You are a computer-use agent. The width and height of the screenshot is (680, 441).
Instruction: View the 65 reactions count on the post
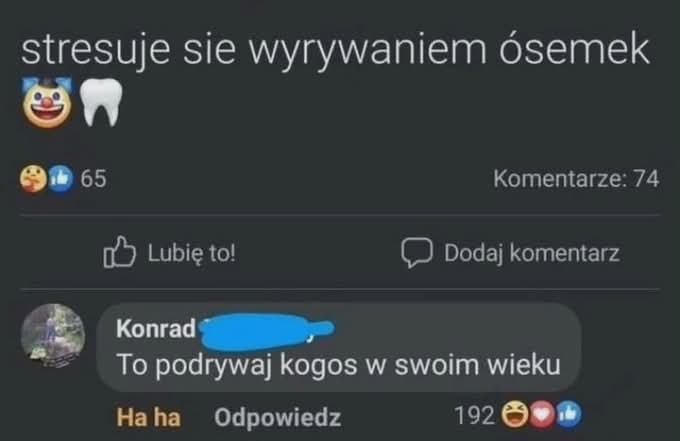click(93, 178)
